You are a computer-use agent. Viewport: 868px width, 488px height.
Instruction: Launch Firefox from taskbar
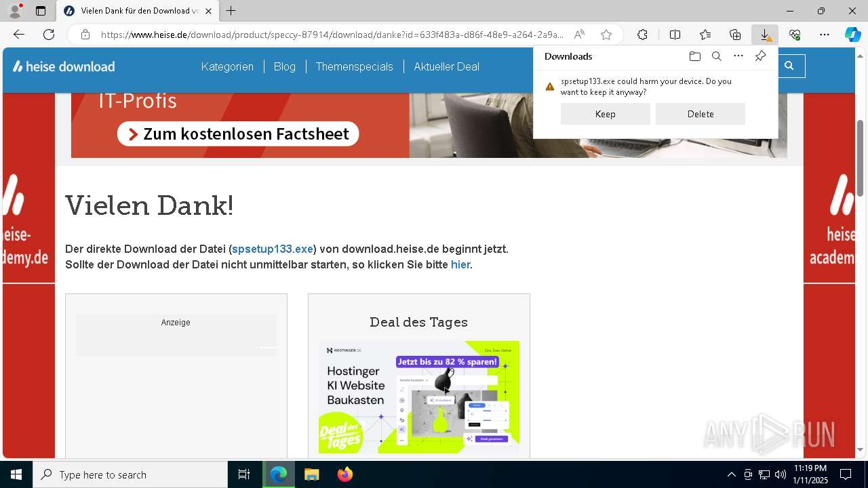345,474
